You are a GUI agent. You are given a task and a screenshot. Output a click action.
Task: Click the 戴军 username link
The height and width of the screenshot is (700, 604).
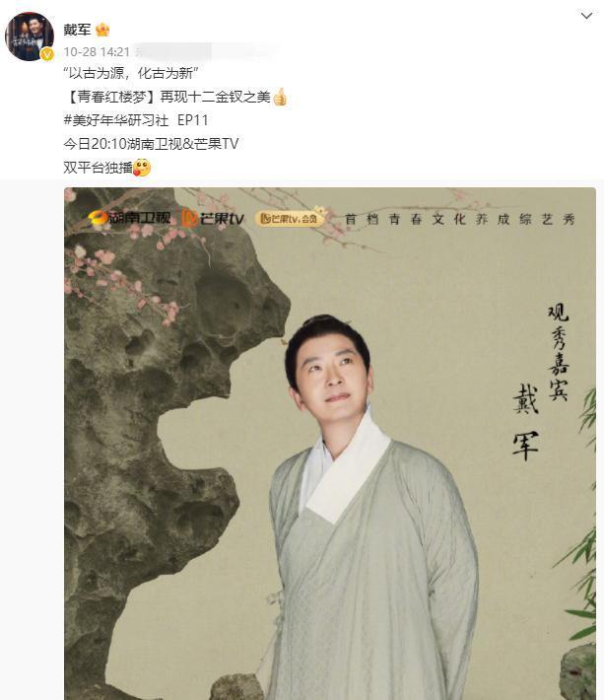pyautogui.click(x=77, y=30)
